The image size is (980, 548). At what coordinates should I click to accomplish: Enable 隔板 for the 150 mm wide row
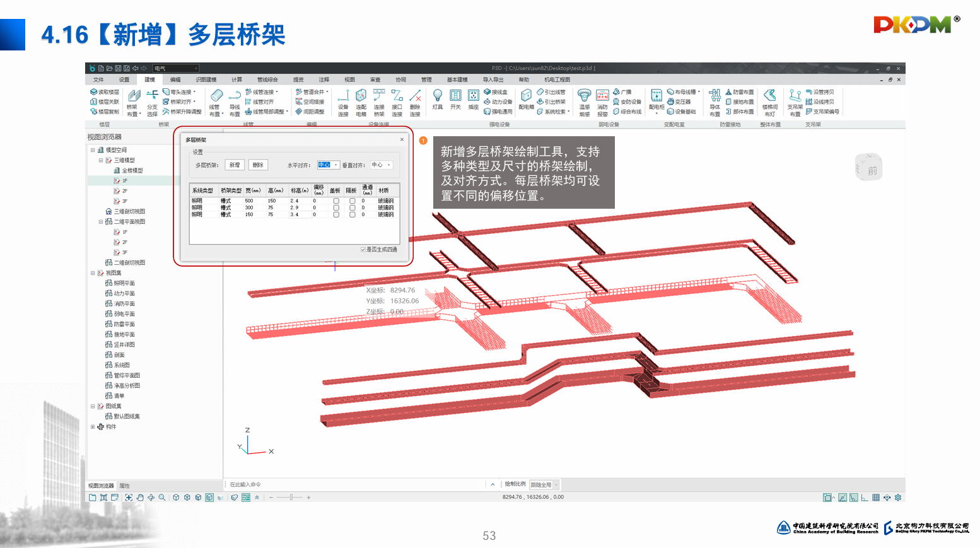coord(352,214)
